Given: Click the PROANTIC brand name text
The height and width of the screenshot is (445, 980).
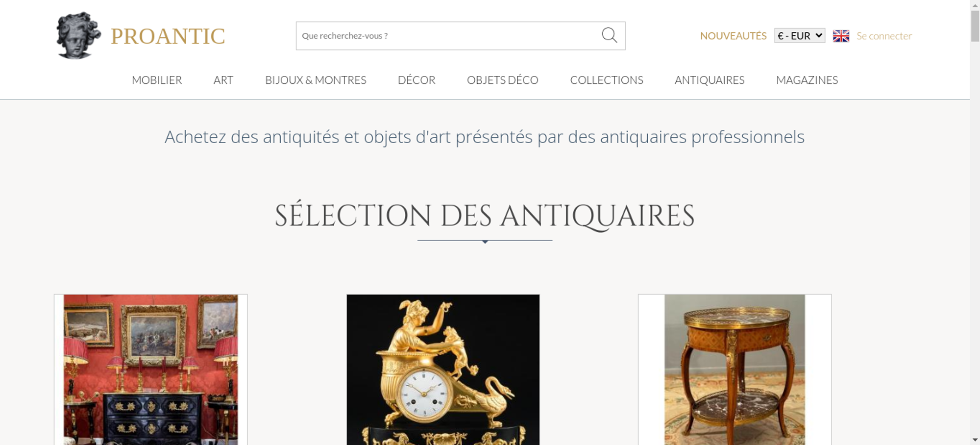Looking at the screenshot, I should pyautogui.click(x=168, y=36).
